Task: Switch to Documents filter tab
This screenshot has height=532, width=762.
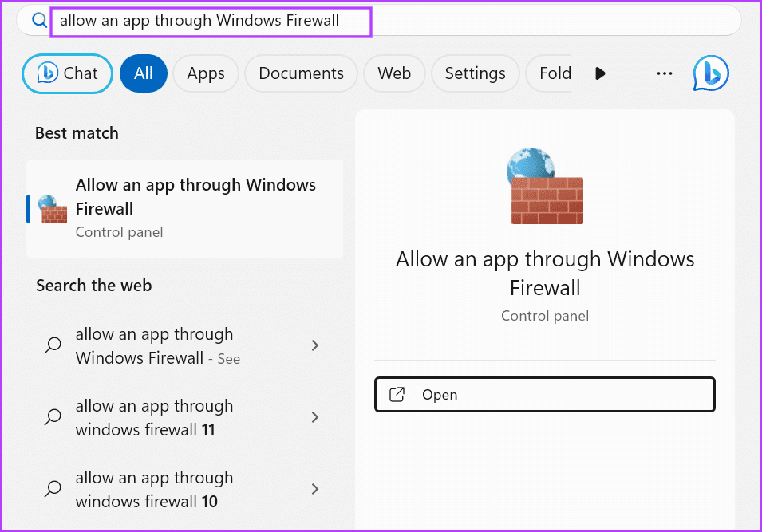Action: [x=302, y=73]
